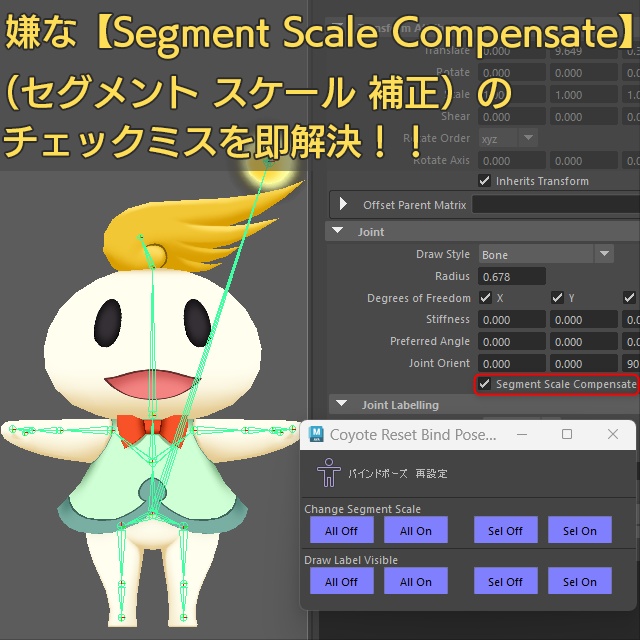Image resolution: width=640 pixels, height=640 pixels.
Task: Click the Radius value field
Action: click(512, 276)
